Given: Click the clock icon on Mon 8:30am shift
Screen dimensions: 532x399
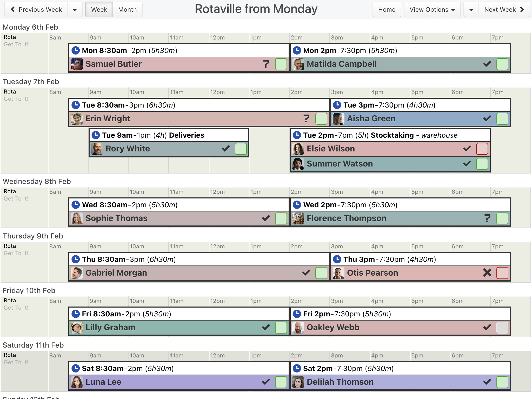Looking at the screenshot, I should pos(76,50).
